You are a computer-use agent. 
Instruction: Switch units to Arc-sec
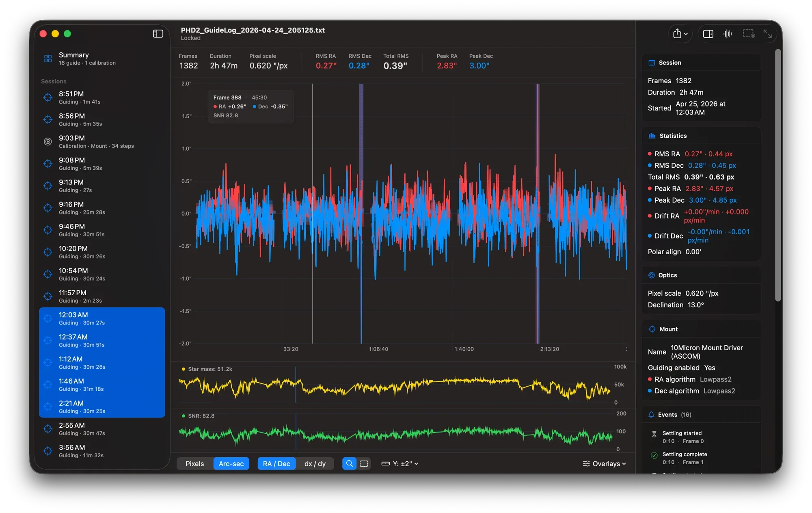coord(231,463)
